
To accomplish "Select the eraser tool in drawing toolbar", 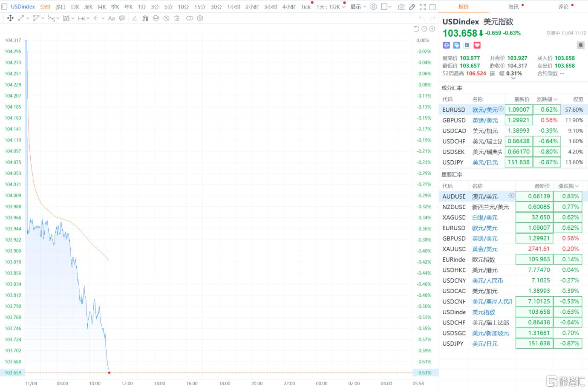I will pos(135,18).
